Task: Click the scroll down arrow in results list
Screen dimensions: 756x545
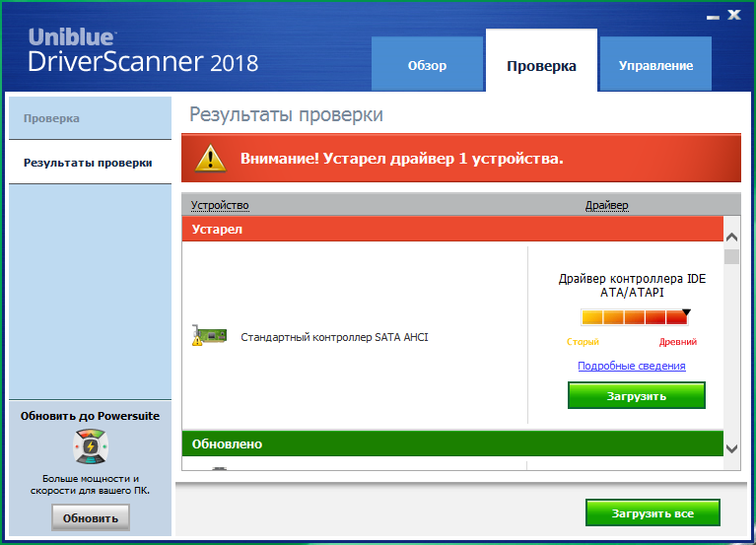Action: [x=732, y=448]
